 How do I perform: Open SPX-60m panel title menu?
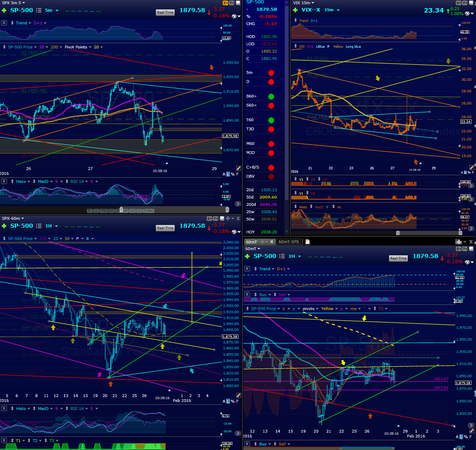coord(13,218)
